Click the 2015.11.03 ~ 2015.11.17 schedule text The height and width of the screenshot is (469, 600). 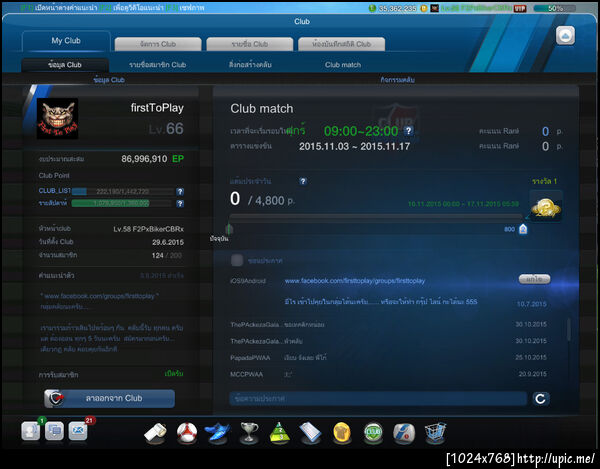[x=354, y=147]
